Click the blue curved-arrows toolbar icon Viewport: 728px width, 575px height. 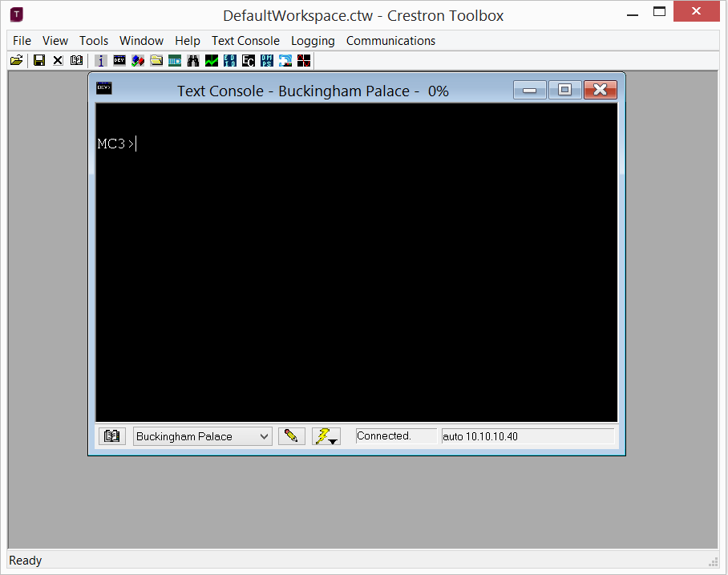pyautogui.click(x=285, y=60)
